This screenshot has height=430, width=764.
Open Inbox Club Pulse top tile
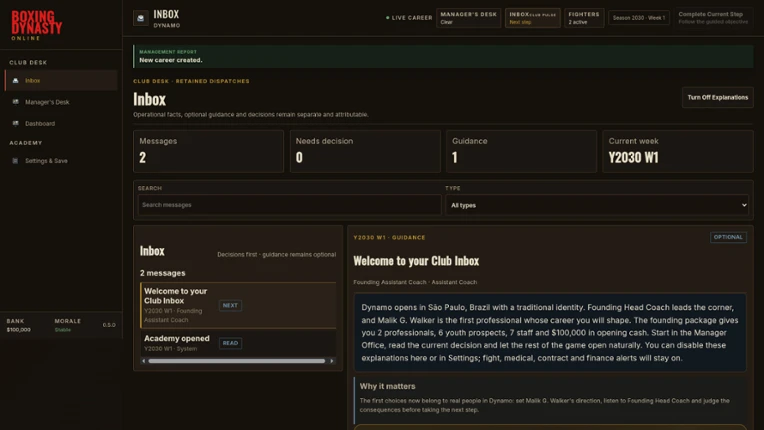tap(533, 18)
